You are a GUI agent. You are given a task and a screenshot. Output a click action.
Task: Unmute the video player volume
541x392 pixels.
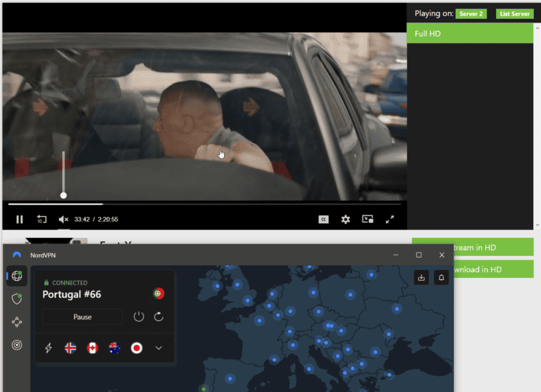click(x=63, y=220)
